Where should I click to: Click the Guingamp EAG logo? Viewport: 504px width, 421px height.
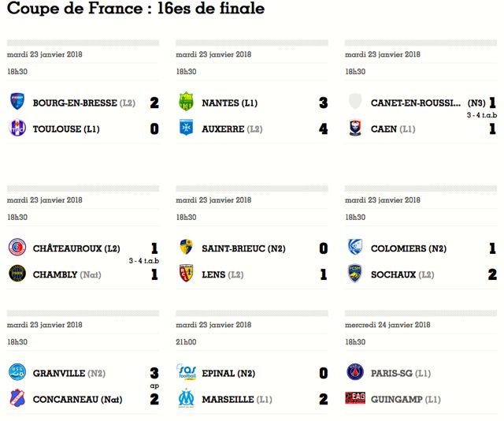(355, 398)
